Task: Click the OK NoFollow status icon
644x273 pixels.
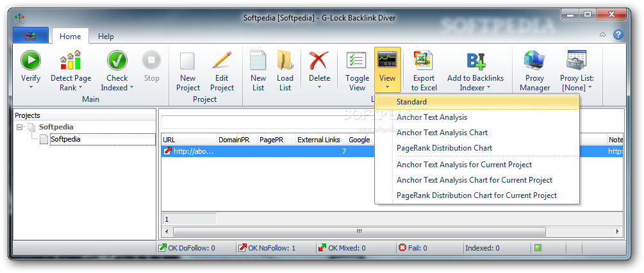Action: pyautogui.click(x=243, y=247)
